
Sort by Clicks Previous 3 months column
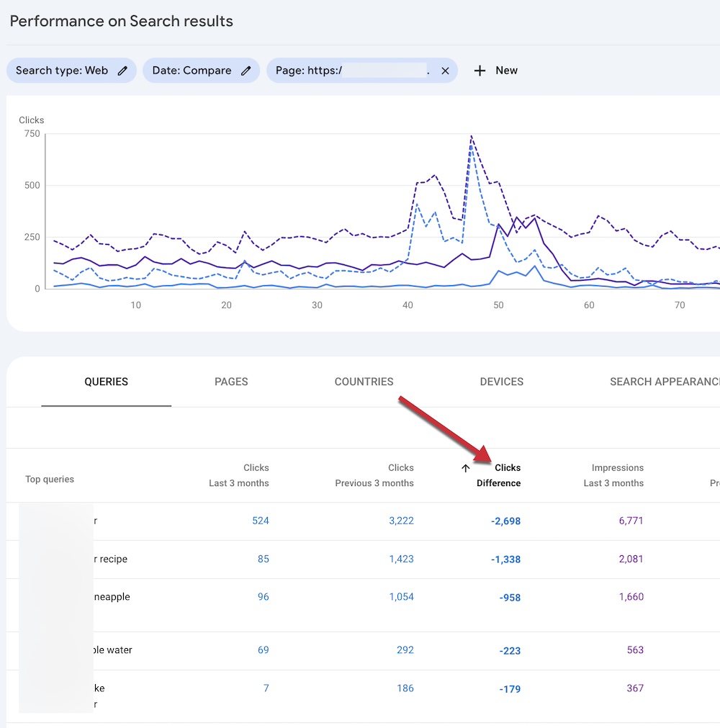click(x=374, y=475)
